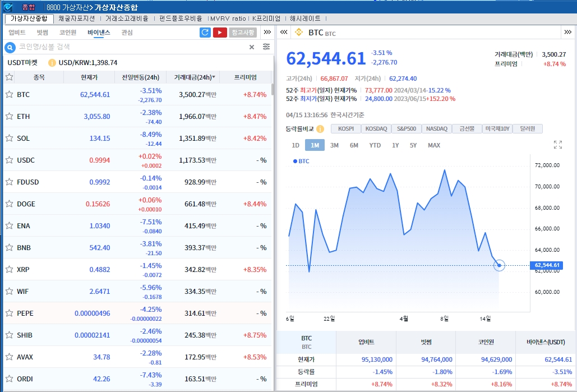Open the red YouTube video icon
The image size is (577, 392).
coord(220,32)
